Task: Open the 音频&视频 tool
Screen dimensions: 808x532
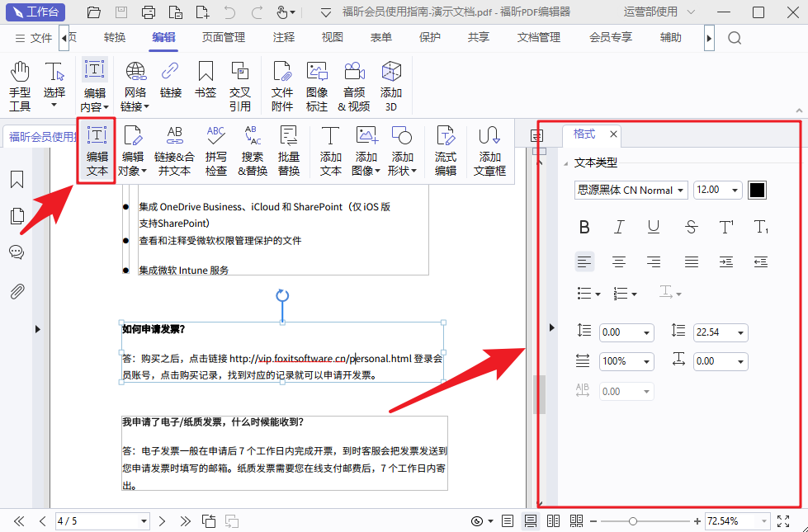Action: click(x=354, y=82)
